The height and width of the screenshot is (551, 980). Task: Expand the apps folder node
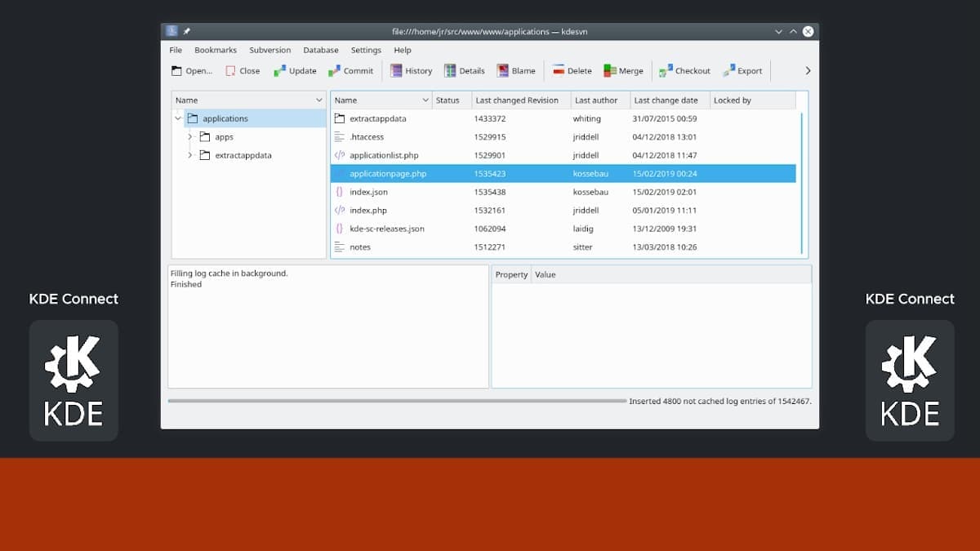coord(190,137)
